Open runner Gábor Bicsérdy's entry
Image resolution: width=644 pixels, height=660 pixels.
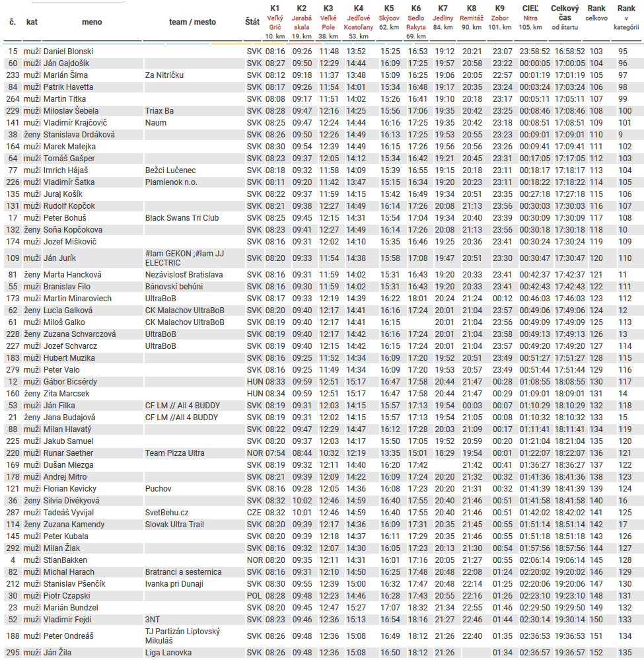[70, 382]
